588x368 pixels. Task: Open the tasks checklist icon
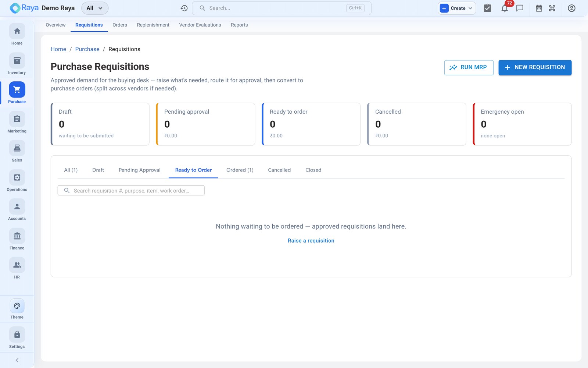point(487,8)
